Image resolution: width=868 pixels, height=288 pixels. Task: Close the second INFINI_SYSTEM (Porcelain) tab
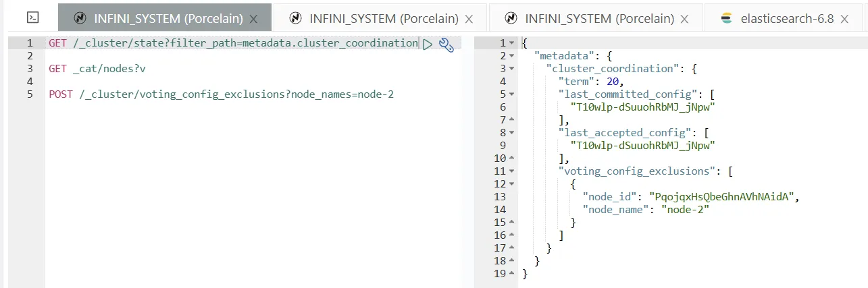tap(469, 20)
